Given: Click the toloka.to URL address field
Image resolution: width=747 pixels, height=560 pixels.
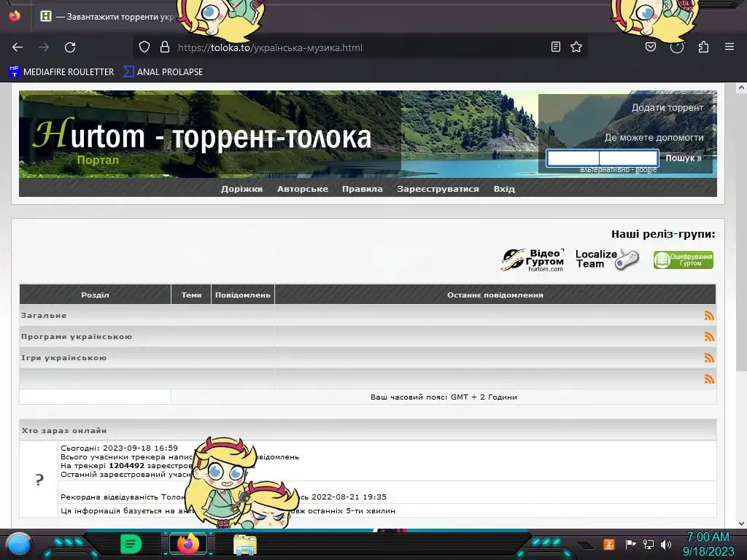Looking at the screenshot, I should coord(362,47).
